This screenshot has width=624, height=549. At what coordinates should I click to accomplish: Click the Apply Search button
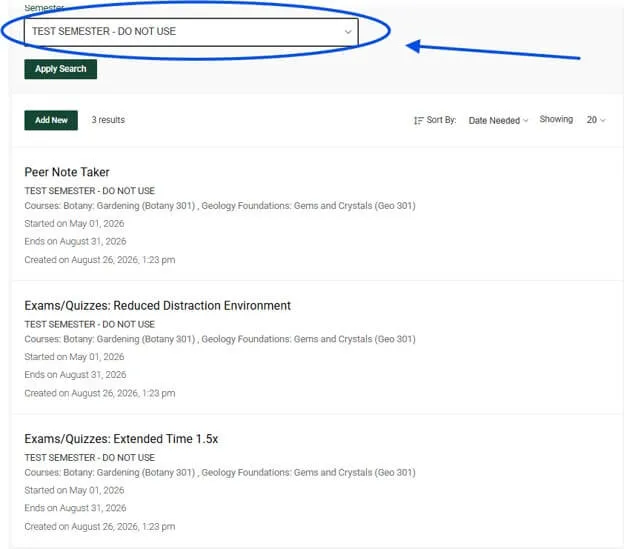pos(60,69)
